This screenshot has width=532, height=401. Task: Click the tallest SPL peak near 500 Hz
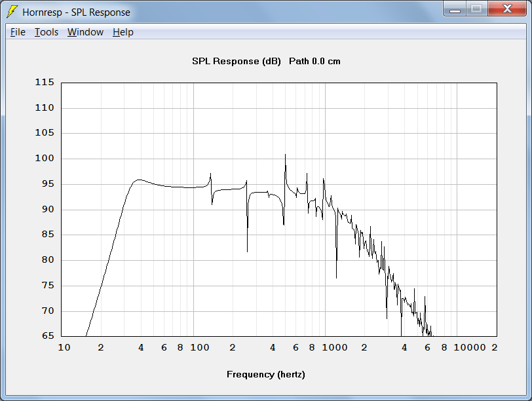[x=286, y=155]
